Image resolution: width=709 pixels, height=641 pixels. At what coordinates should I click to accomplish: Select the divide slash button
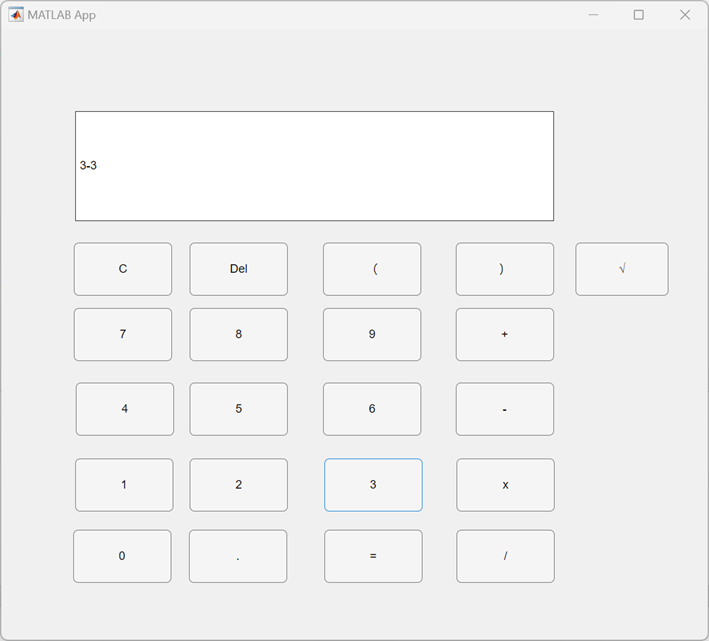[x=506, y=556]
